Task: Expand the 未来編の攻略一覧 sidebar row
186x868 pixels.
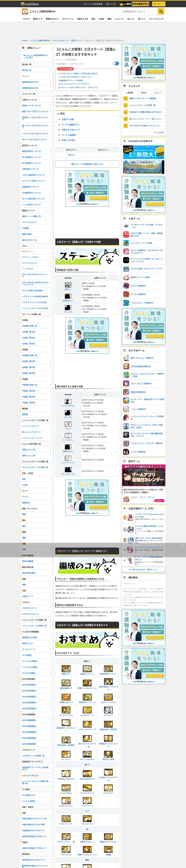Action: pyautogui.click(x=37, y=355)
